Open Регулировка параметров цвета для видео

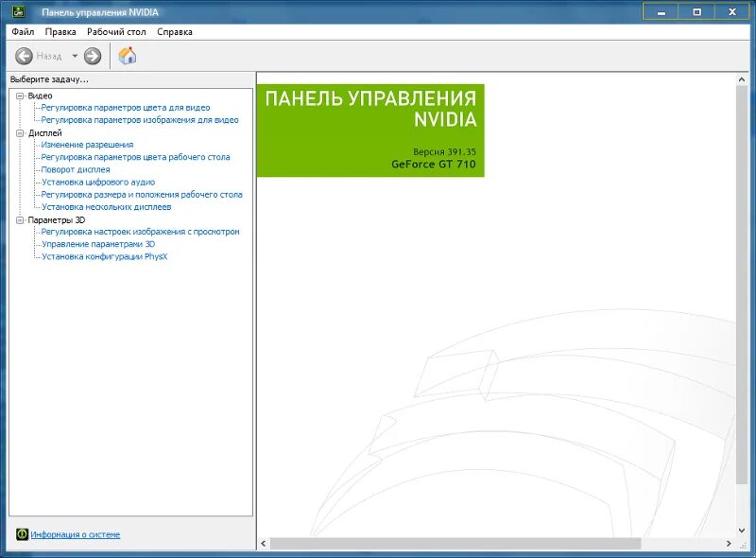[x=126, y=108]
